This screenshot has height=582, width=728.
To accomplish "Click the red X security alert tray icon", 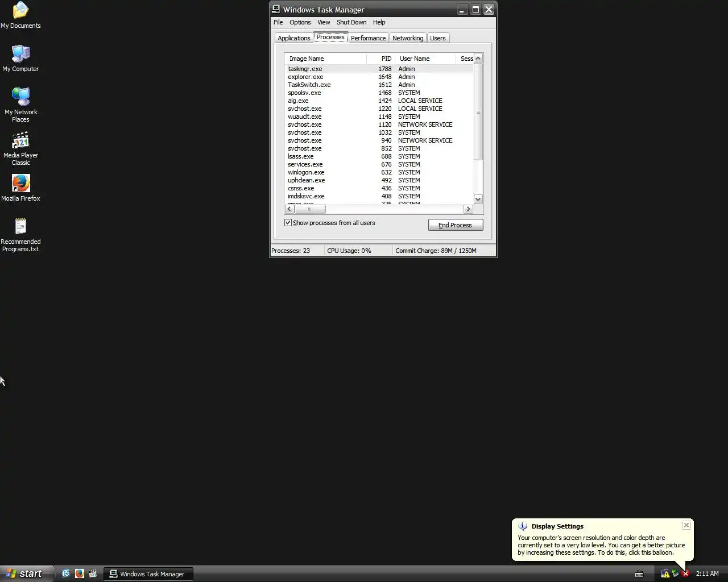I will (x=685, y=573).
